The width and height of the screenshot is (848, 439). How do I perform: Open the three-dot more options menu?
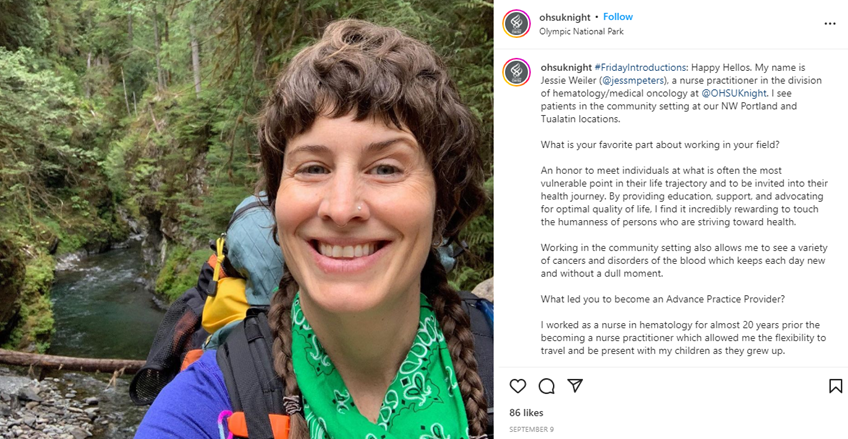click(829, 23)
